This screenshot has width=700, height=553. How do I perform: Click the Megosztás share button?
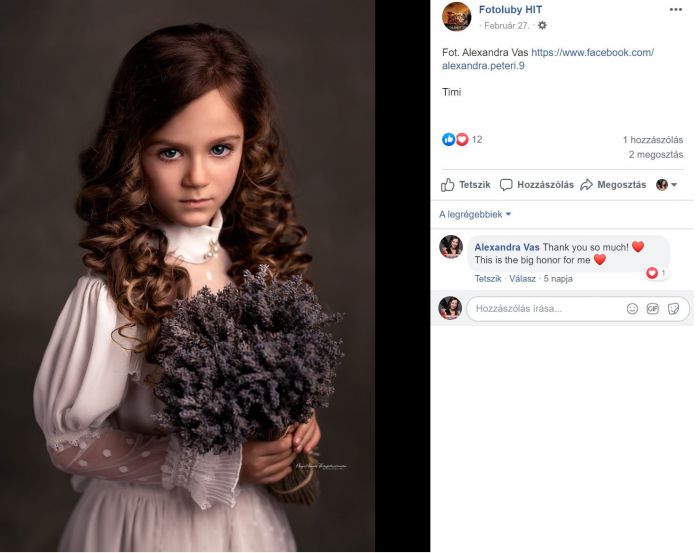pyautogui.click(x=613, y=185)
